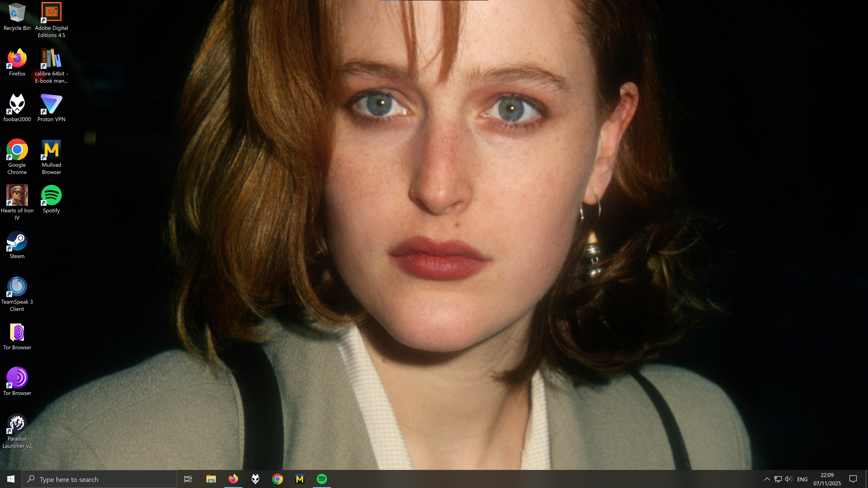Image resolution: width=868 pixels, height=488 pixels.
Task: Expand the hidden system tray icons
Action: coord(767,479)
